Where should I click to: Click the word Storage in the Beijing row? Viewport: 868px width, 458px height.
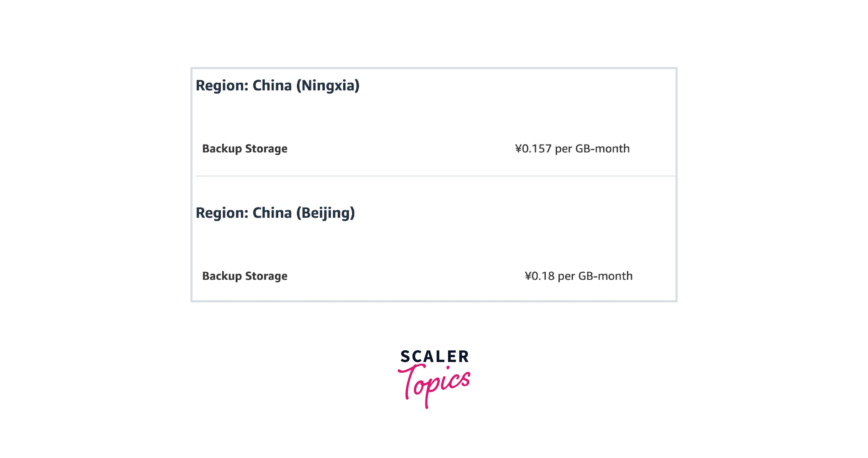[266, 276]
